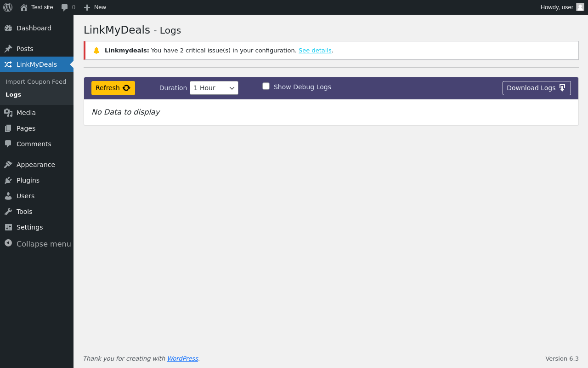The width and height of the screenshot is (588, 368).
Task: Click the Settings sliders icon
Action: pos(8,227)
